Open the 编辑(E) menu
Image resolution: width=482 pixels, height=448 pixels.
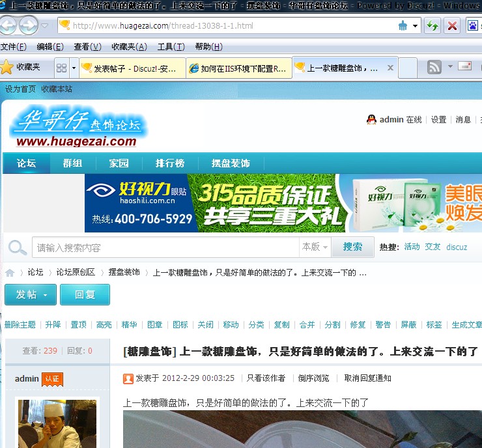click(x=50, y=47)
